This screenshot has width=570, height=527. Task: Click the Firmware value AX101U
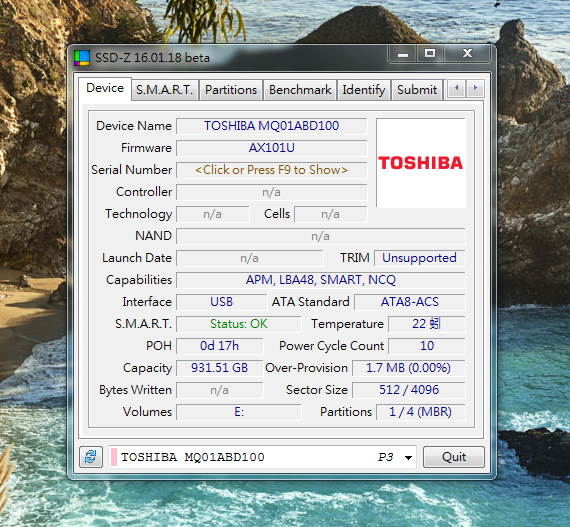point(272,148)
